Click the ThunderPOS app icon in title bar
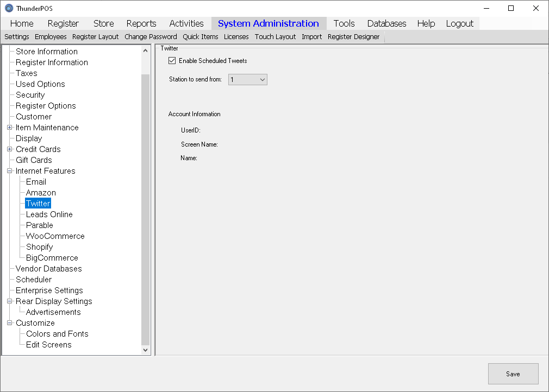This screenshot has height=392, width=549. (9, 8)
